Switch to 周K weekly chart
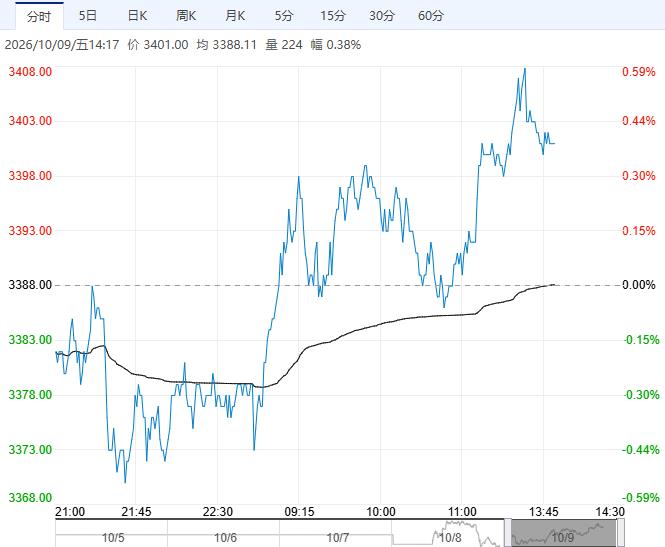This screenshot has width=665, height=547. point(186,16)
